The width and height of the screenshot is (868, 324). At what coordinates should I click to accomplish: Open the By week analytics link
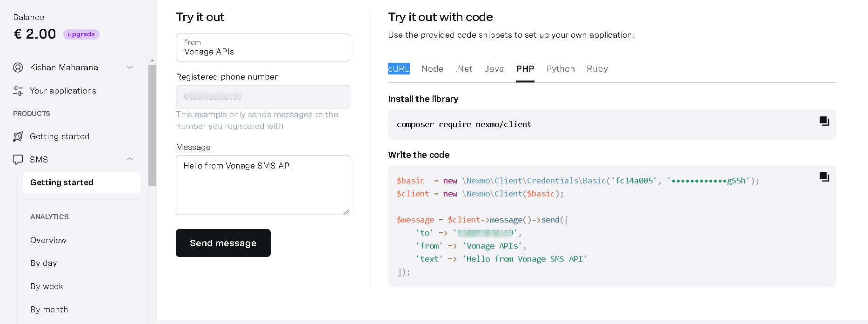[x=47, y=286]
